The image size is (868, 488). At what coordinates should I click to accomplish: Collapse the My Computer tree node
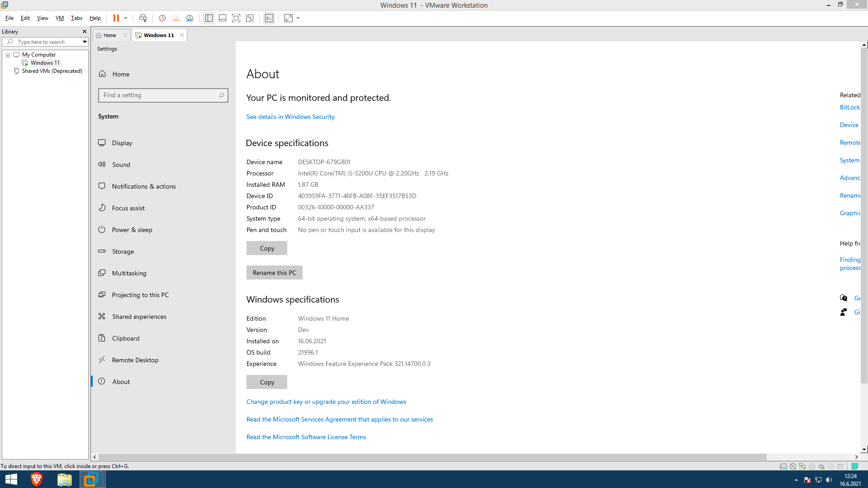[x=8, y=55]
